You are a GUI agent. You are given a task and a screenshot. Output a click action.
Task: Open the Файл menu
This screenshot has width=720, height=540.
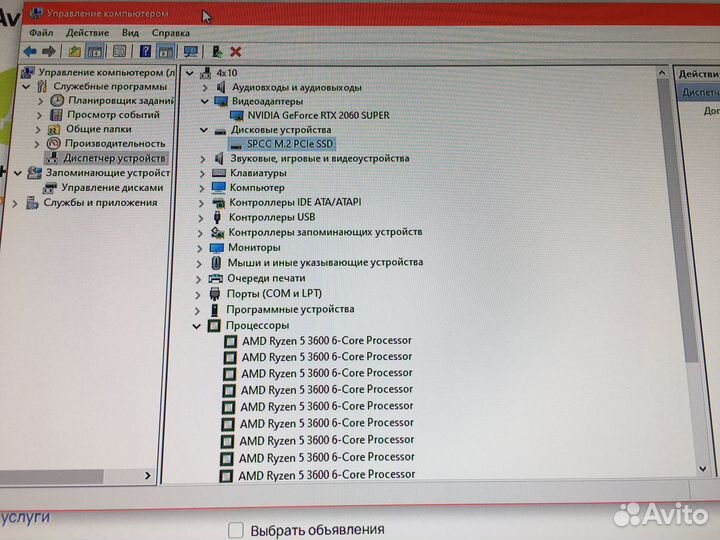coord(41,33)
